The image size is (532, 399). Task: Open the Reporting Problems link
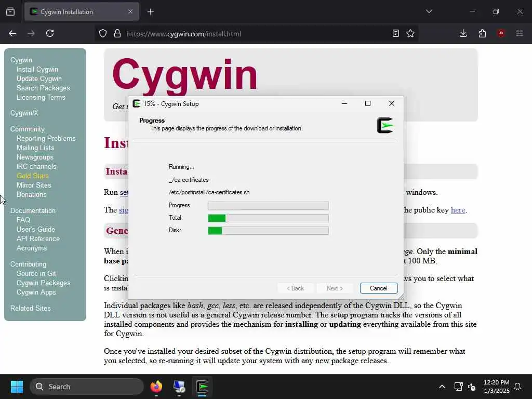(46, 138)
